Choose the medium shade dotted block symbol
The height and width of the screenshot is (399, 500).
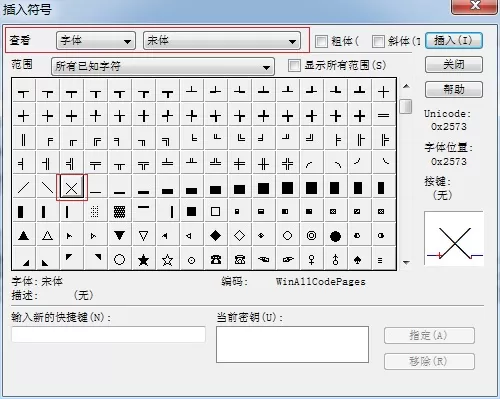(x=120, y=212)
